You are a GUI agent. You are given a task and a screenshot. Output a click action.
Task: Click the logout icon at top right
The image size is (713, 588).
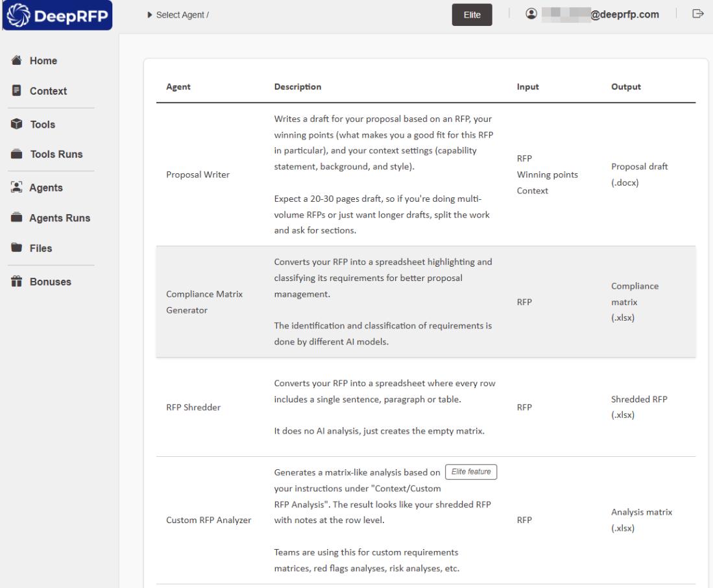pos(698,14)
